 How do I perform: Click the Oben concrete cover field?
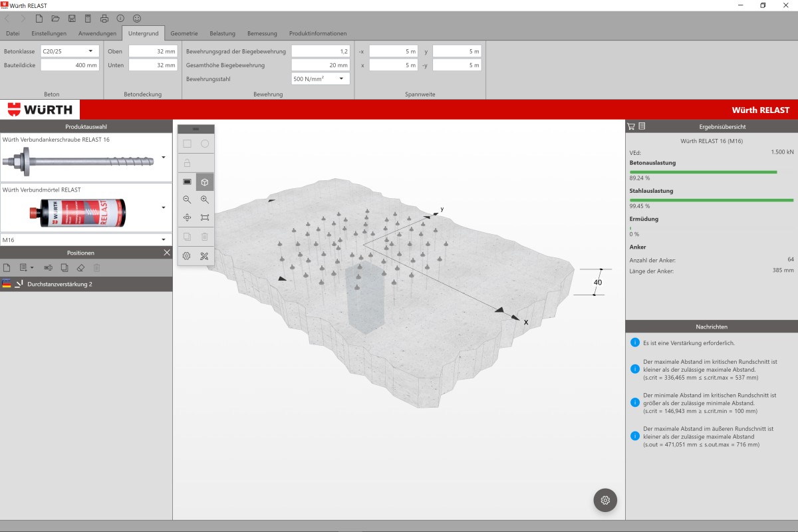coord(153,51)
